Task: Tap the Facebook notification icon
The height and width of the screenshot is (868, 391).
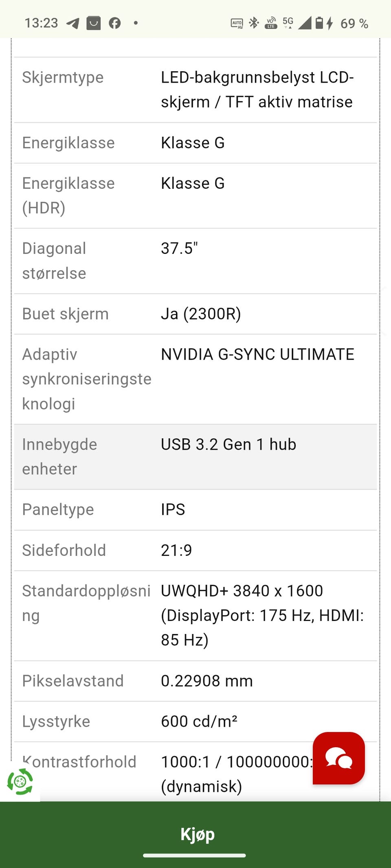Action: (115, 23)
